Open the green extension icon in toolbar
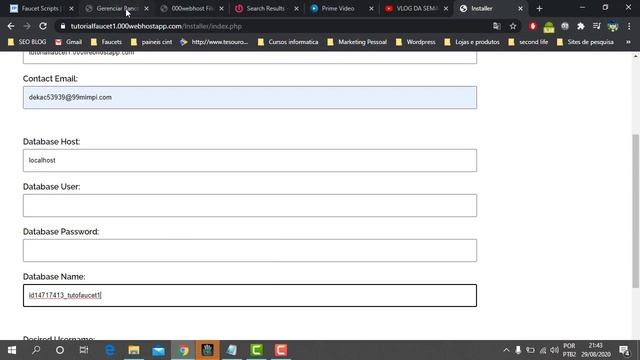640x360 pixels. [x=549, y=27]
